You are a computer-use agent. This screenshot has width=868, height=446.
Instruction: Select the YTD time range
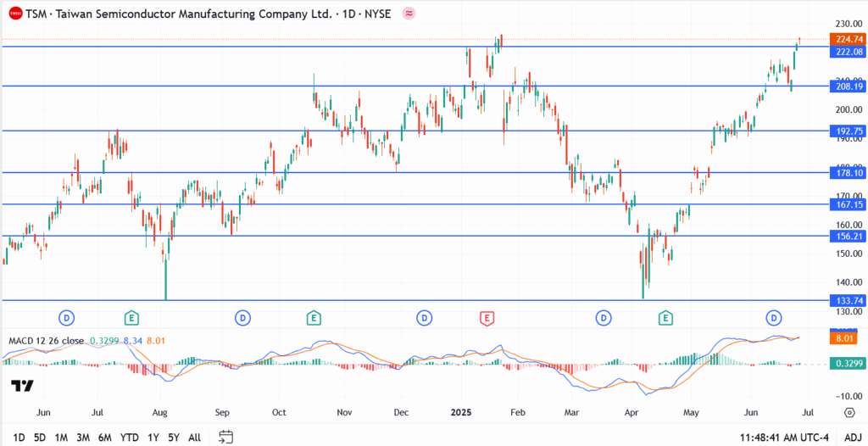click(x=129, y=438)
